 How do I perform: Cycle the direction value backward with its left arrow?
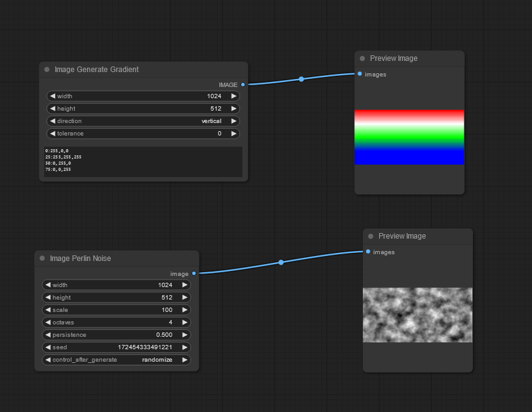(52, 121)
